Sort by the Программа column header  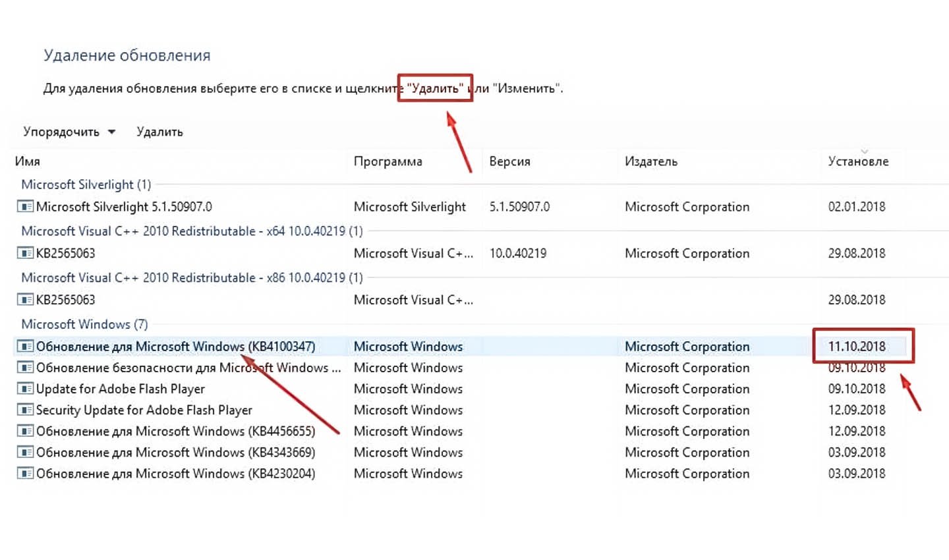(x=388, y=161)
